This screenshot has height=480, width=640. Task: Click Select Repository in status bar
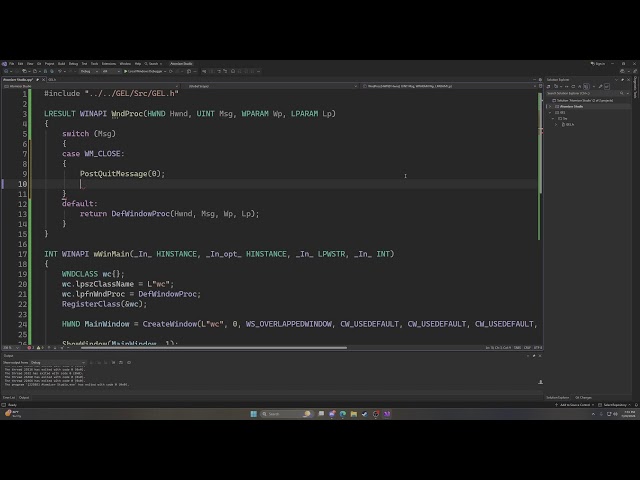click(x=615, y=405)
